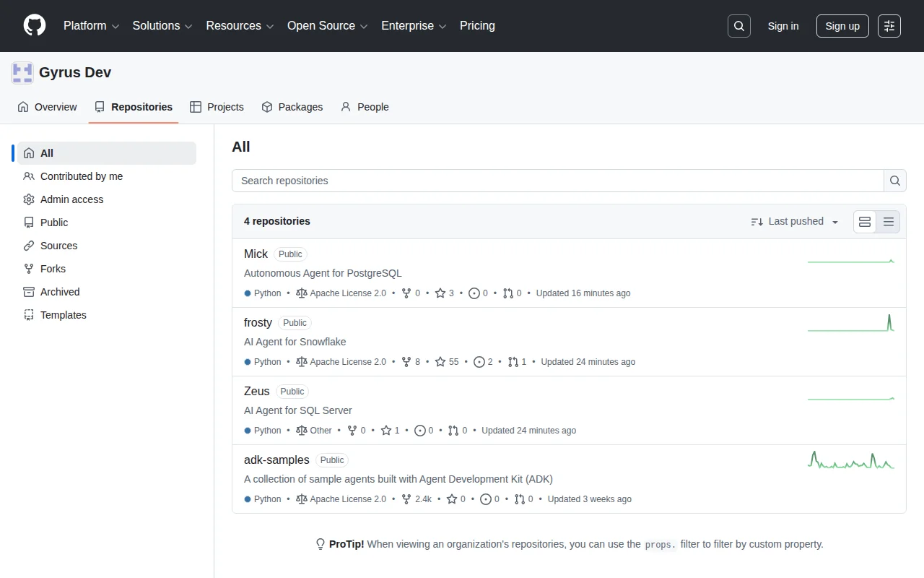
Task: Open the Mick repository
Action: pos(256,254)
